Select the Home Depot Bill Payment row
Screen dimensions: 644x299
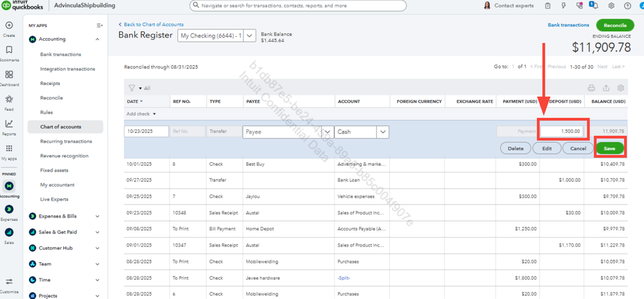tap(376, 229)
